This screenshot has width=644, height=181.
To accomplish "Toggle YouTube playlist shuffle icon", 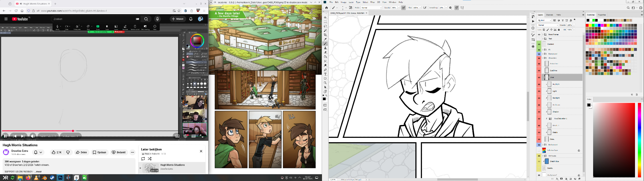I will point(149,159).
